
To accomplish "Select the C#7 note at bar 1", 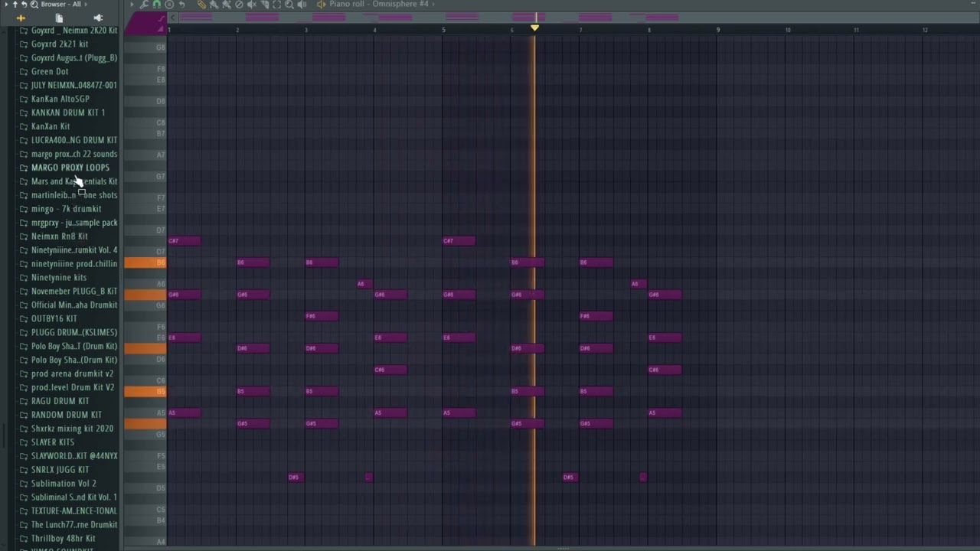I will click(185, 241).
